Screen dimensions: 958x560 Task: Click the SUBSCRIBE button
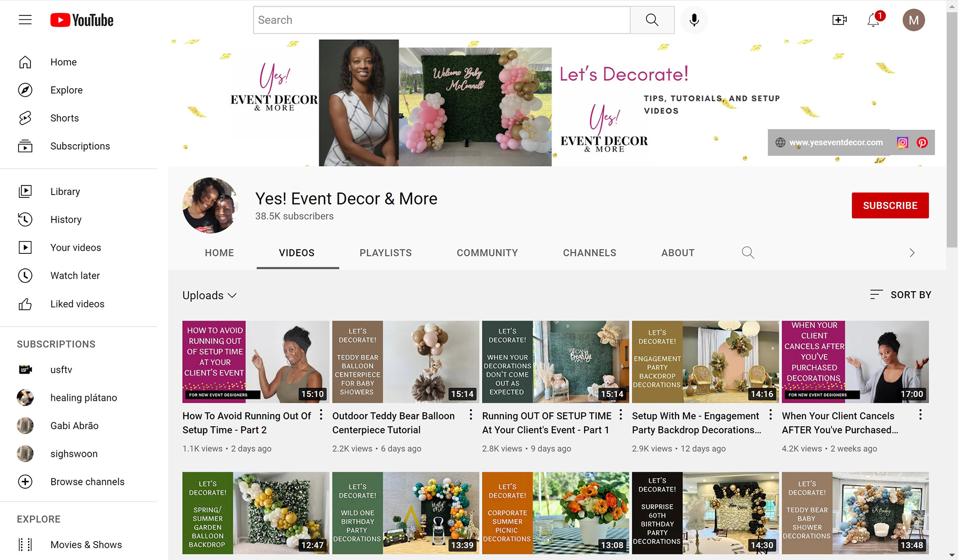(890, 205)
